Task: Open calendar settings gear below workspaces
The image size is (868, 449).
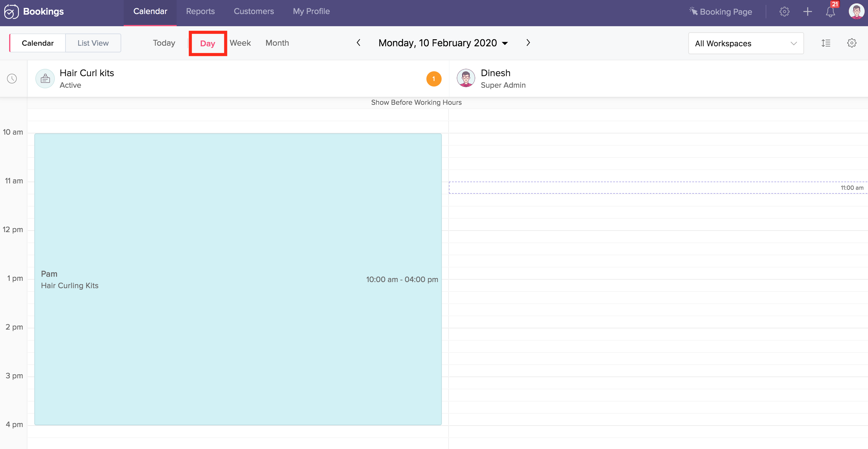Action: [852, 43]
